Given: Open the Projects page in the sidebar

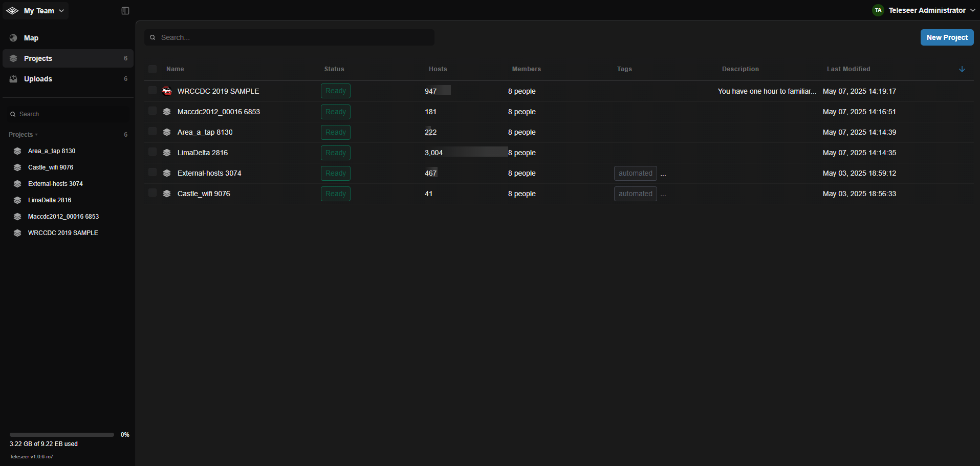Looking at the screenshot, I should 68,58.
